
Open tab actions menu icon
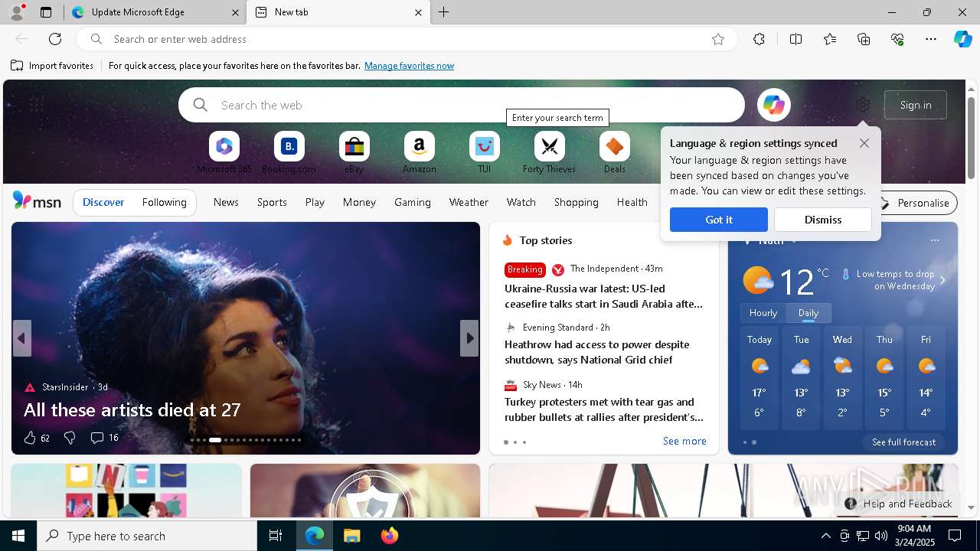[46, 12]
